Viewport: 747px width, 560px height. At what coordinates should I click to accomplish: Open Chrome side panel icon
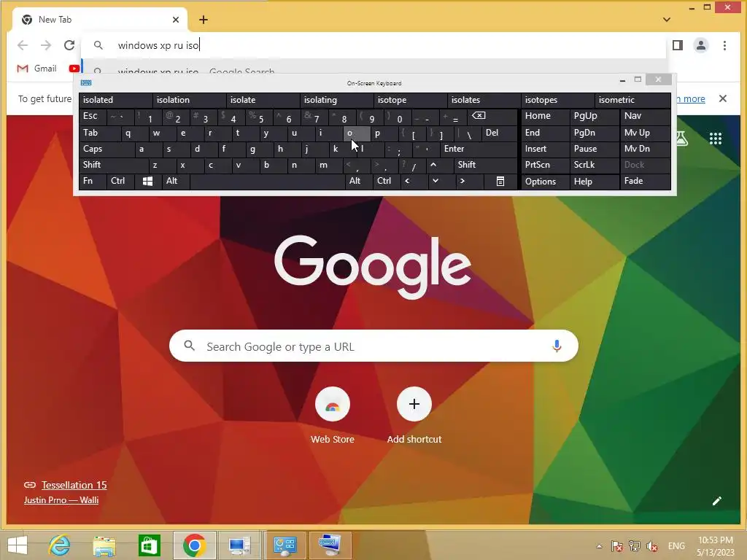point(678,45)
